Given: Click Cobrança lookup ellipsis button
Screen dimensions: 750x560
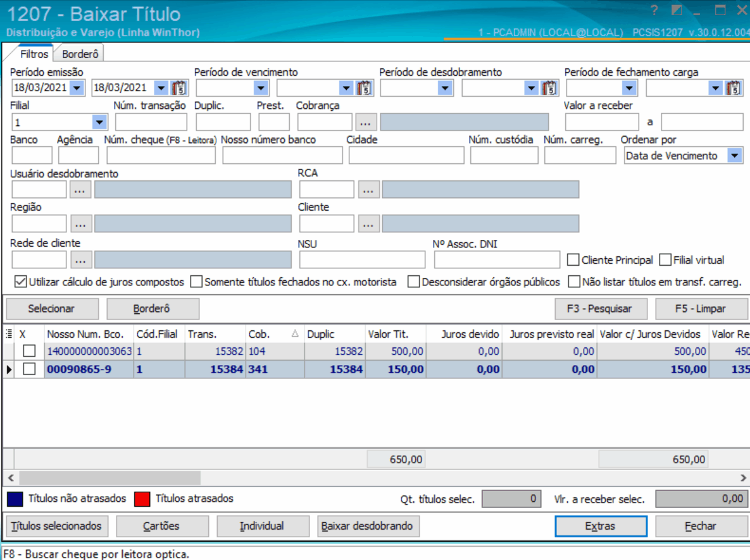Looking at the screenshot, I should pyautogui.click(x=365, y=122).
